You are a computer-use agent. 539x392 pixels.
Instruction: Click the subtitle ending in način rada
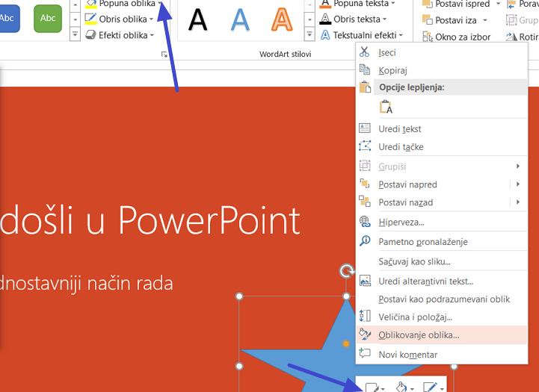86,284
